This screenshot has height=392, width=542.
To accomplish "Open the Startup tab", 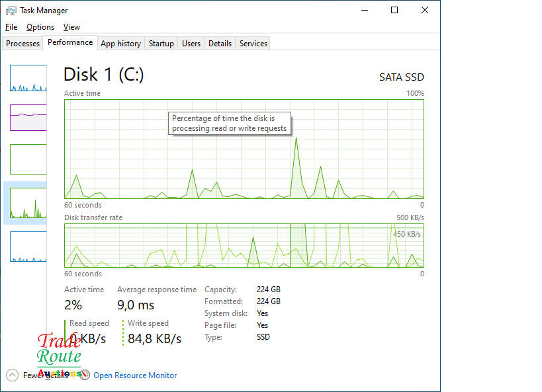I will pyautogui.click(x=161, y=44).
